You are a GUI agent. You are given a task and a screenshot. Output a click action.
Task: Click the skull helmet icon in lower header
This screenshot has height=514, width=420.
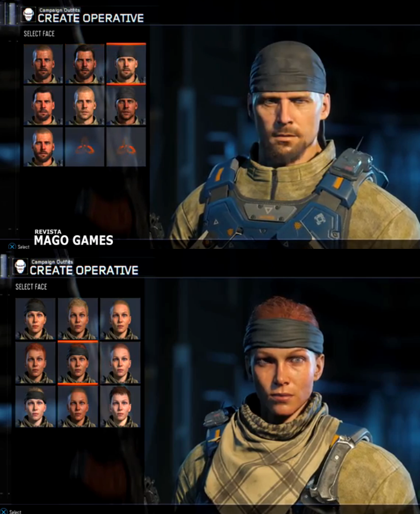(21, 267)
